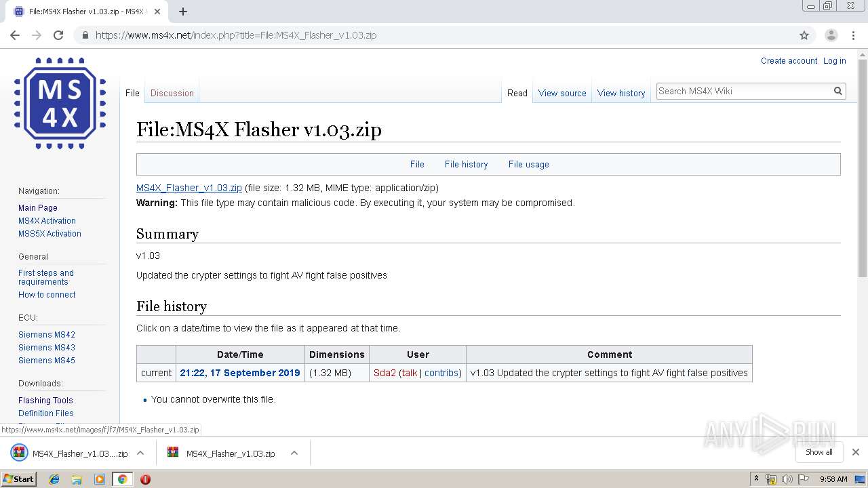Show hidden tray icons arrow
Image resolution: width=868 pixels, height=488 pixels.
point(757,479)
